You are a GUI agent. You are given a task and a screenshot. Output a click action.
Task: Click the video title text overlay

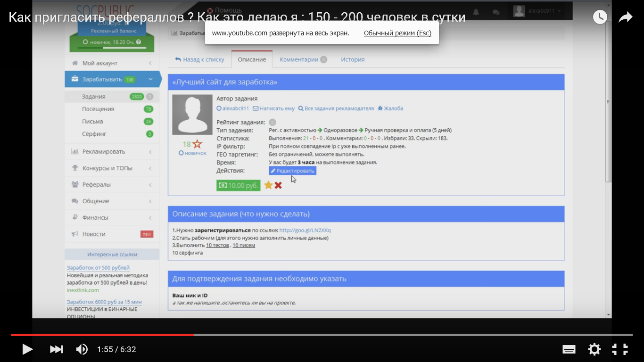[237, 17]
